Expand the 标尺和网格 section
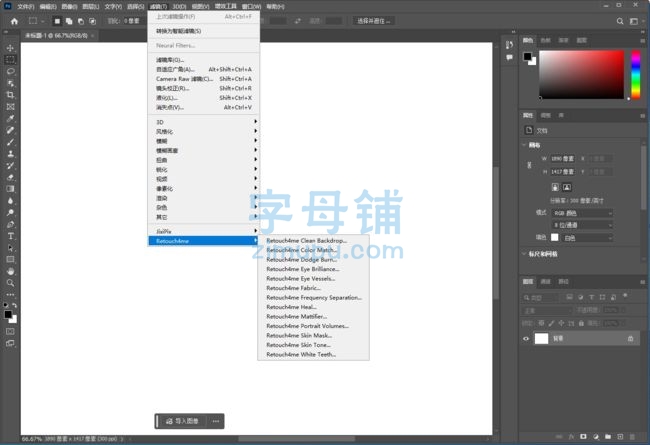The width and height of the screenshot is (650, 445). [x=524, y=254]
